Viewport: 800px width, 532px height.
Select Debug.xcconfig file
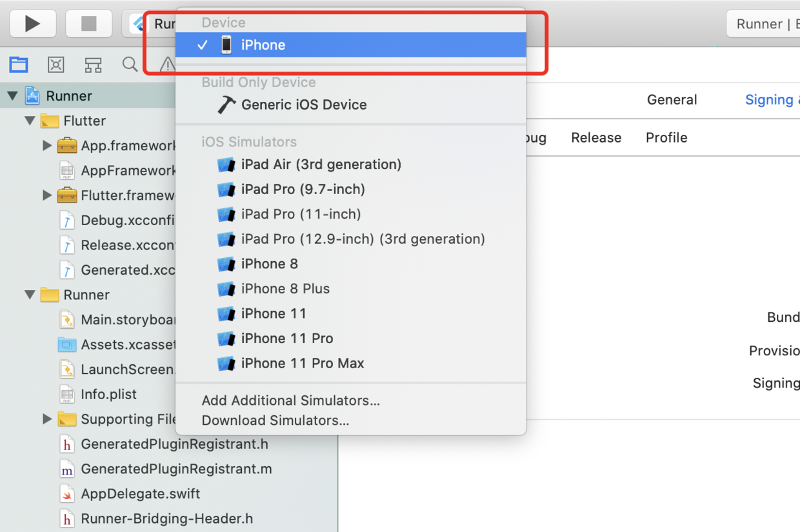(x=116, y=220)
